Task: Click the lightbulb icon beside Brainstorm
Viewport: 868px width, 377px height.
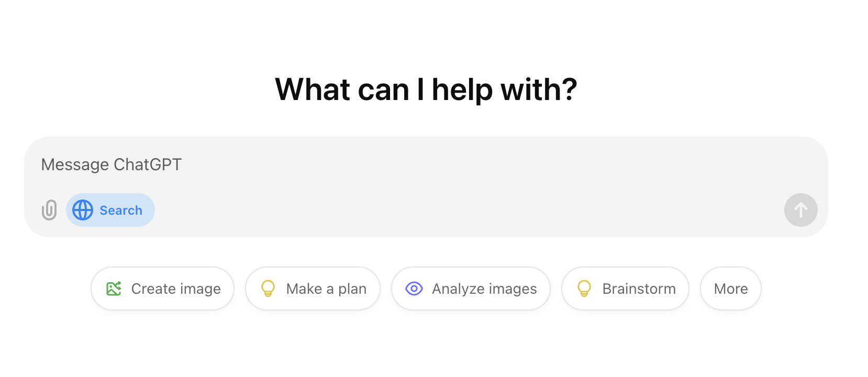Action: [x=584, y=289]
